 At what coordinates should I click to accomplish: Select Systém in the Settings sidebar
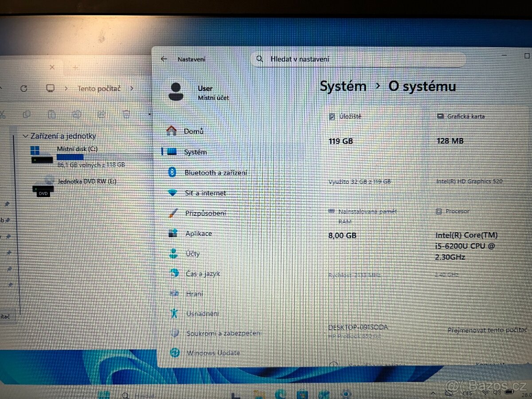[196, 152]
